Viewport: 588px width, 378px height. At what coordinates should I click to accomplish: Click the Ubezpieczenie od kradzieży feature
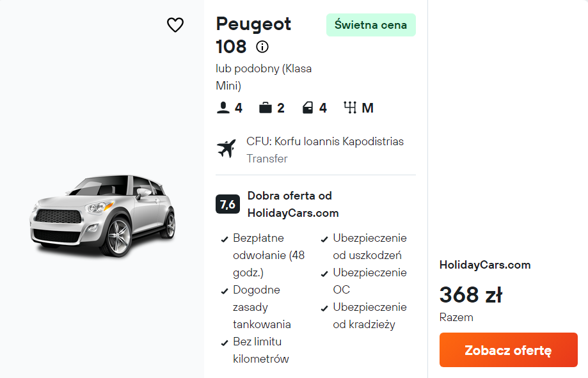coord(369,316)
